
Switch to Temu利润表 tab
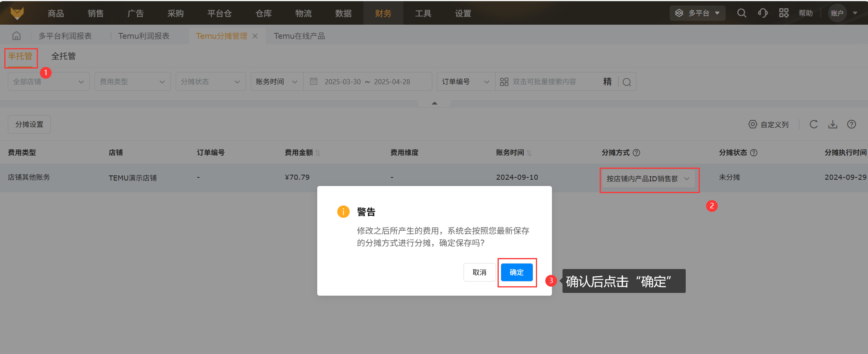click(144, 36)
